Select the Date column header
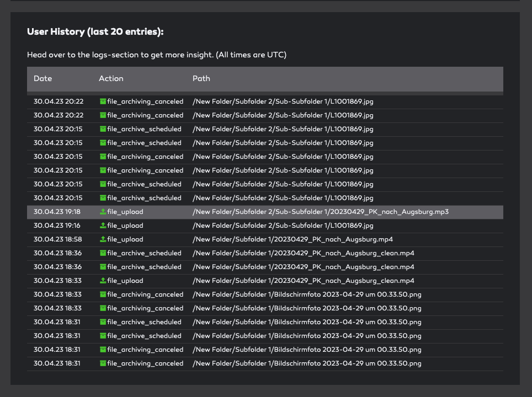 [42, 79]
